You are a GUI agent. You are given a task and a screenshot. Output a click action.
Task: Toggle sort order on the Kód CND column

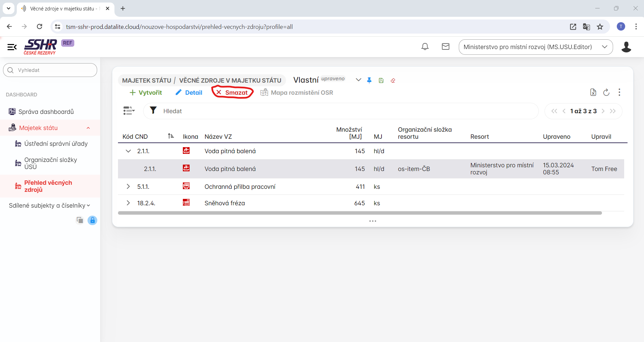point(171,136)
